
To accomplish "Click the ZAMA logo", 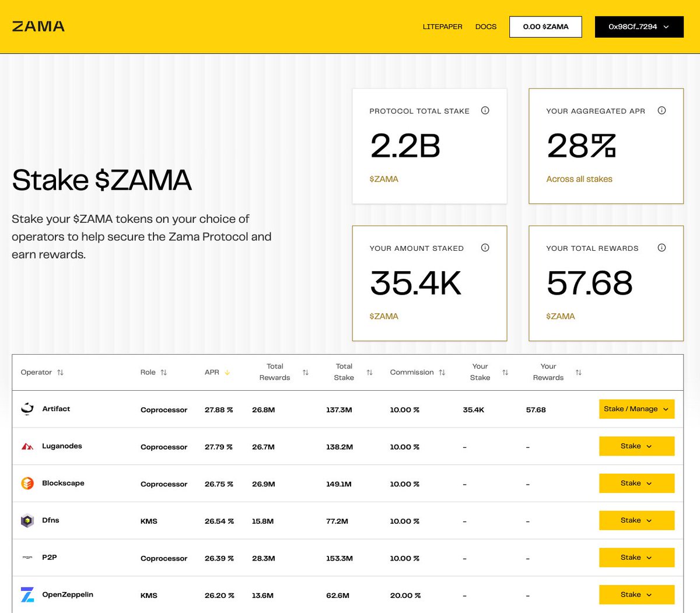I will pos(38,26).
